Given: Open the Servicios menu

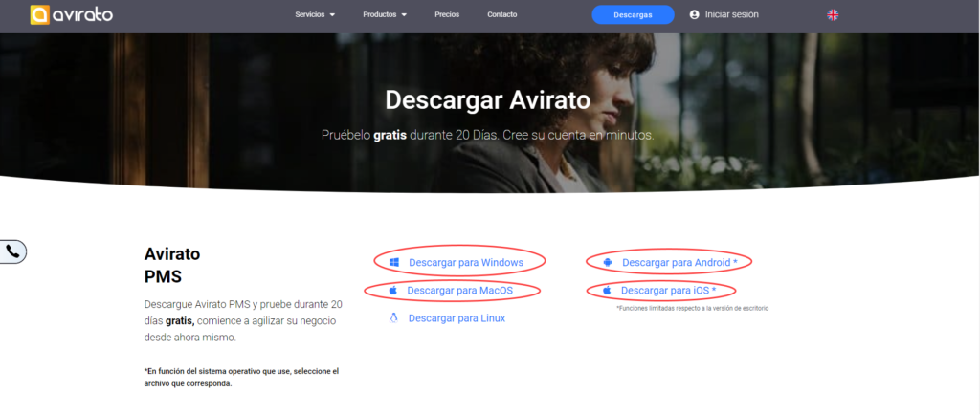Looking at the screenshot, I should tap(315, 15).
